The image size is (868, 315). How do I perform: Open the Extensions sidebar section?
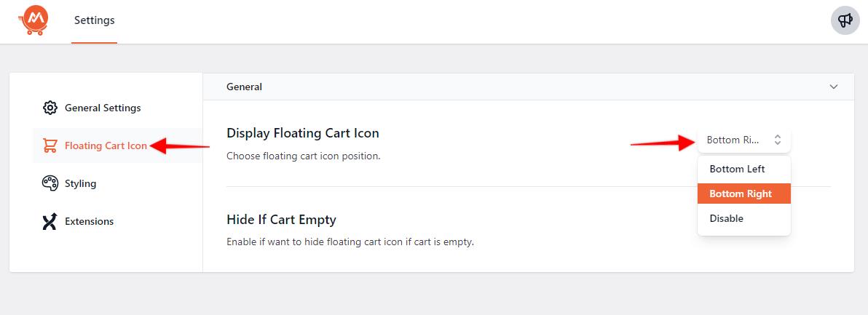(89, 221)
